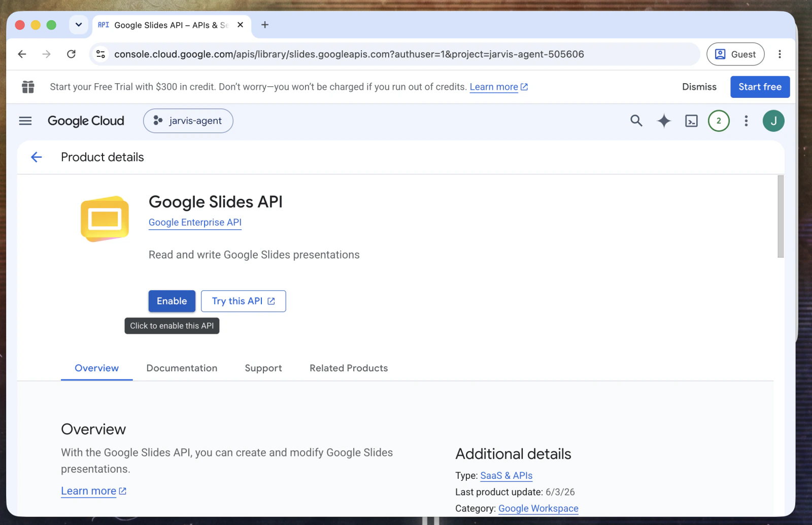Open the Overview section Learn more link
This screenshot has width=812, height=525.
pos(93,491)
